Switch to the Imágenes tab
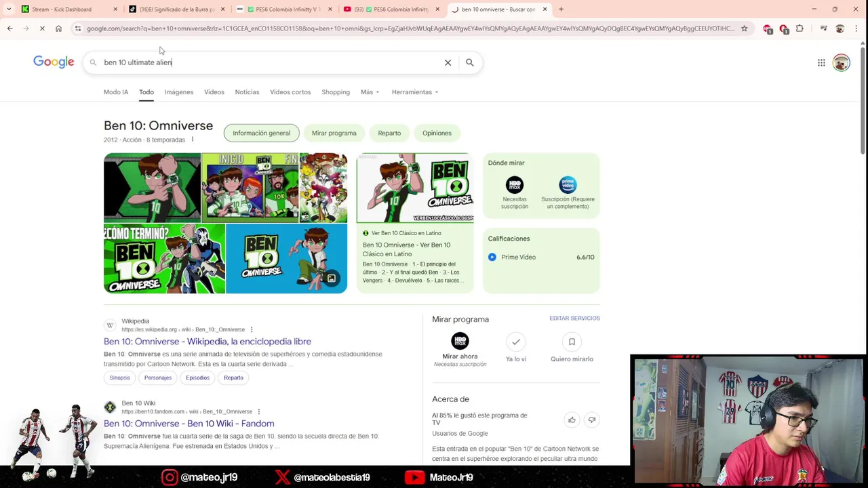This screenshot has height=488, width=868. 179,92
